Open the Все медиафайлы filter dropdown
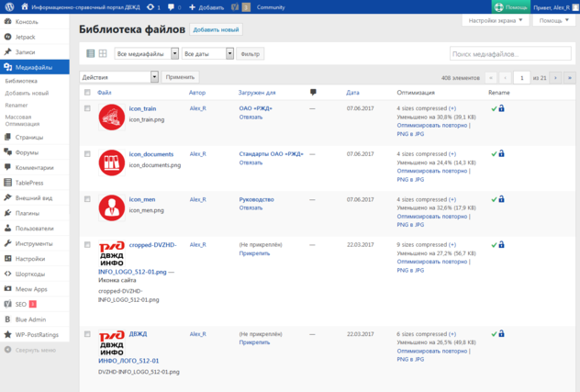 pyautogui.click(x=147, y=54)
